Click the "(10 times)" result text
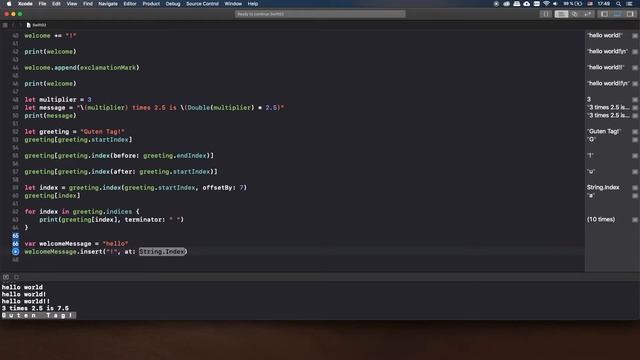Screen dimensions: 640x360 pyautogui.click(x=601, y=220)
